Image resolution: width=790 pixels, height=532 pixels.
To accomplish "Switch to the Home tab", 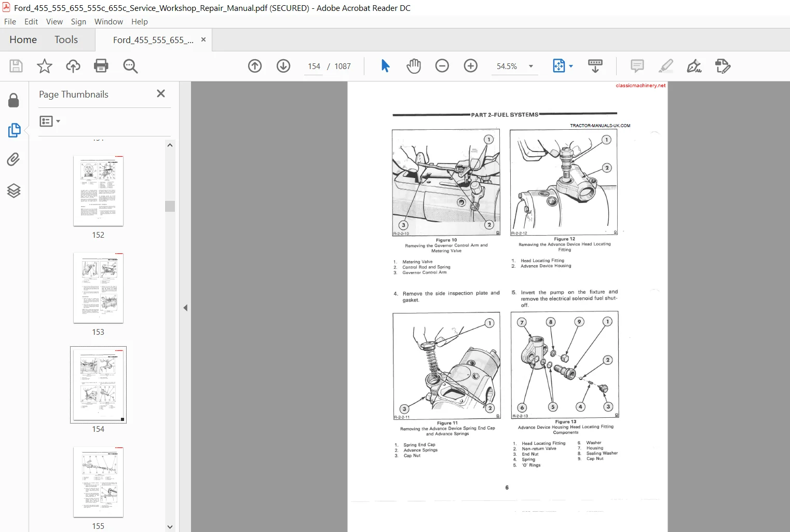I will (x=23, y=39).
